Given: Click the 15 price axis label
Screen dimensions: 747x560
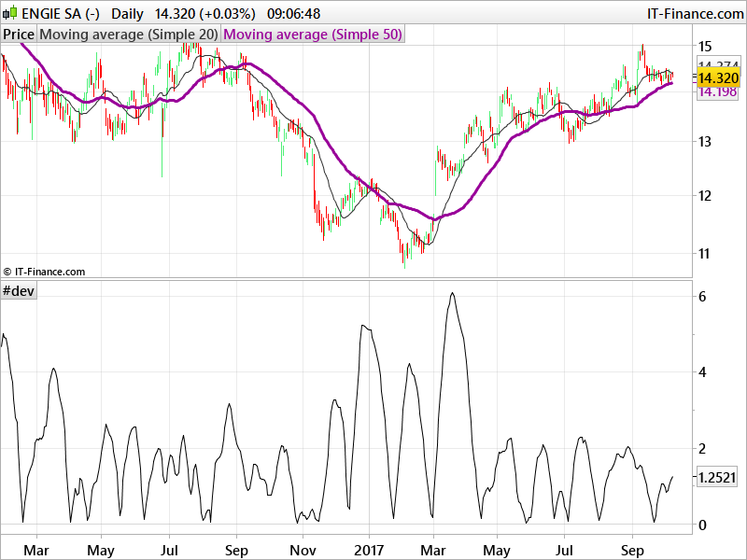Looking at the screenshot, I should click(705, 46).
